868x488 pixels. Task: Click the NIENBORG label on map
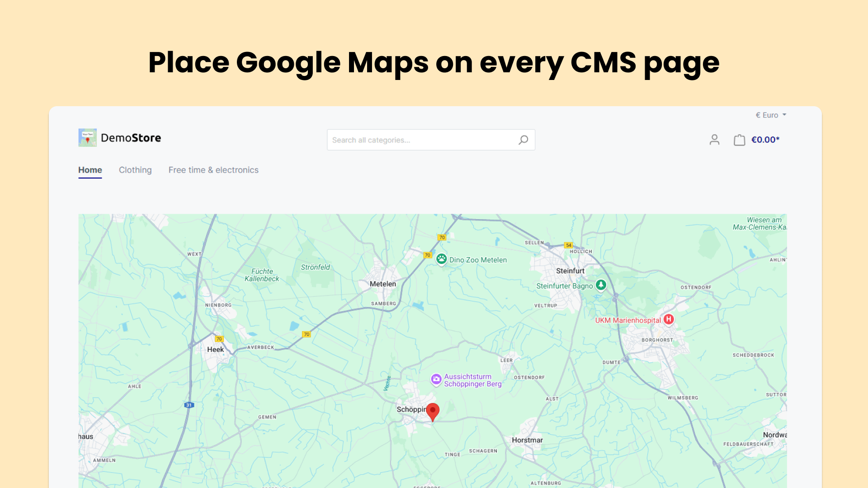pyautogui.click(x=218, y=305)
